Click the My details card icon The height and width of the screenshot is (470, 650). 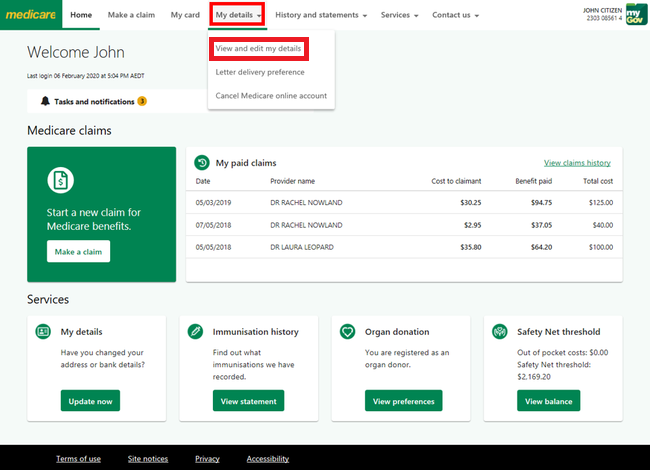(43, 331)
